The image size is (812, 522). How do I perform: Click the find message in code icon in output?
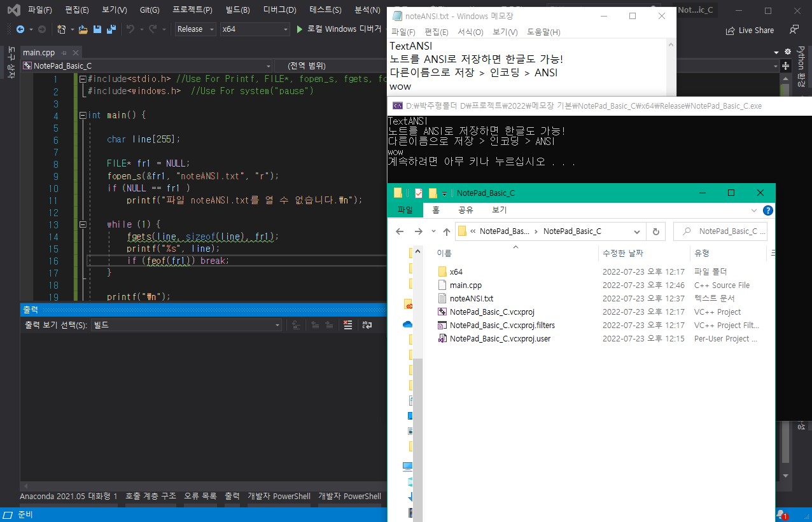(296, 325)
